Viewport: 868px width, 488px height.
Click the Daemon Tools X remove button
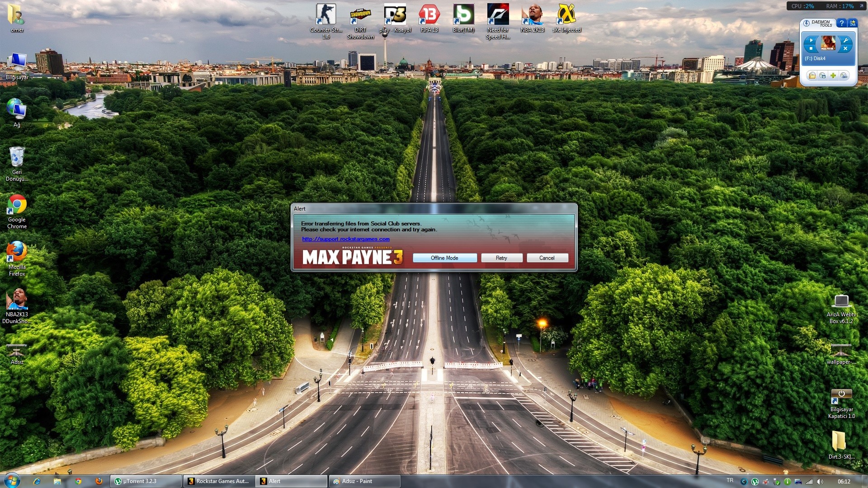(x=845, y=48)
